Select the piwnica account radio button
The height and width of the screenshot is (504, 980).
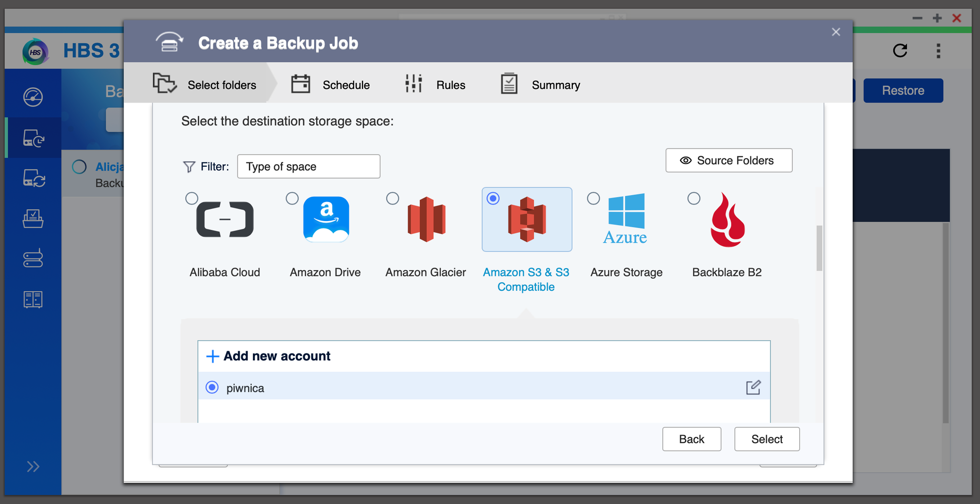[212, 387]
